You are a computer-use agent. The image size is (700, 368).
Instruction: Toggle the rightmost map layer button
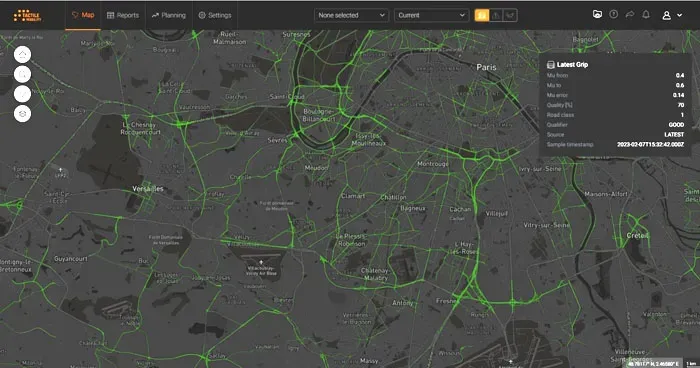coord(510,16)
